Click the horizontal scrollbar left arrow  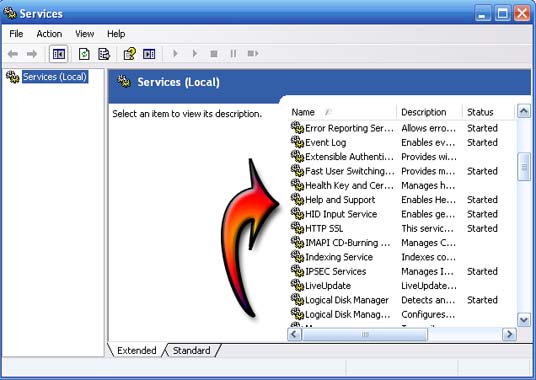(295, 334)
